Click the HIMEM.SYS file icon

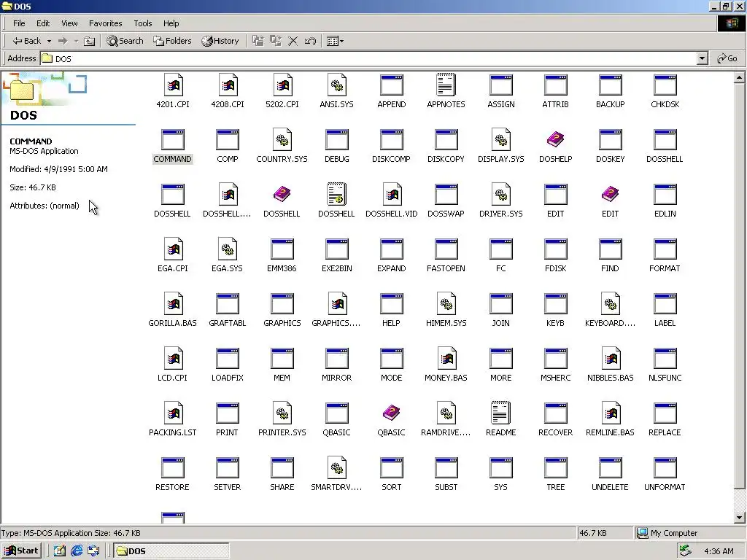point(446,304)
